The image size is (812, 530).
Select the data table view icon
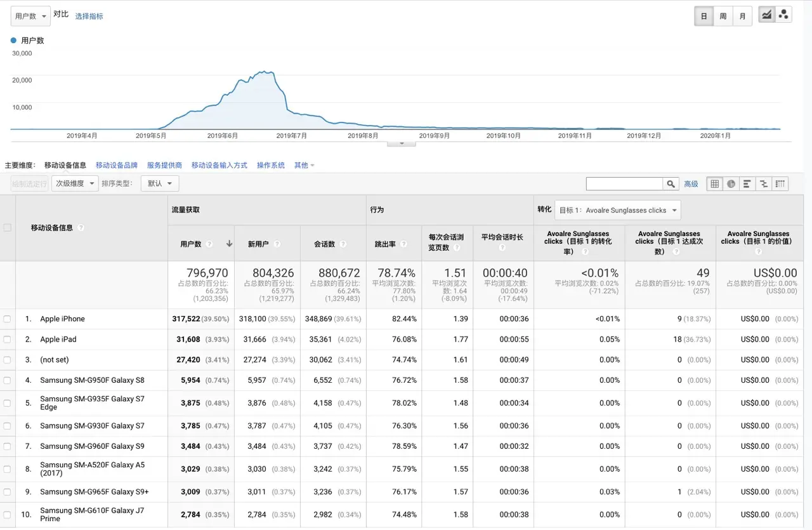[715, 184]
